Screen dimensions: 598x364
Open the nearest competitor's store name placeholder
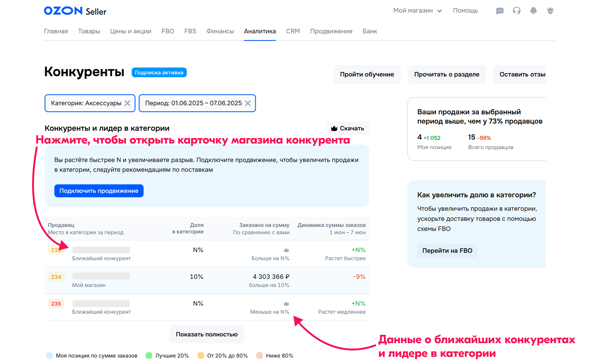tap(101, 250)
